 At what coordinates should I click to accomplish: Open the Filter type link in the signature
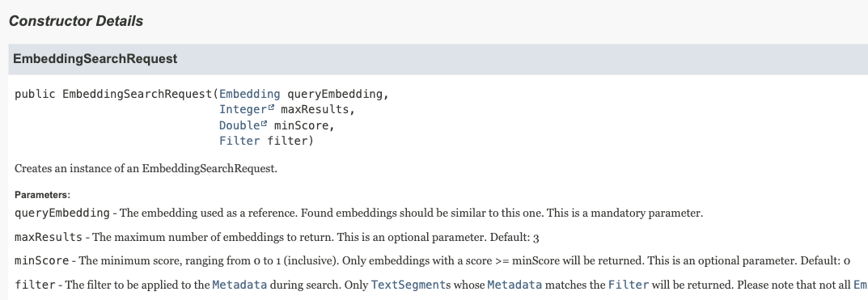[x=239, y=142]
